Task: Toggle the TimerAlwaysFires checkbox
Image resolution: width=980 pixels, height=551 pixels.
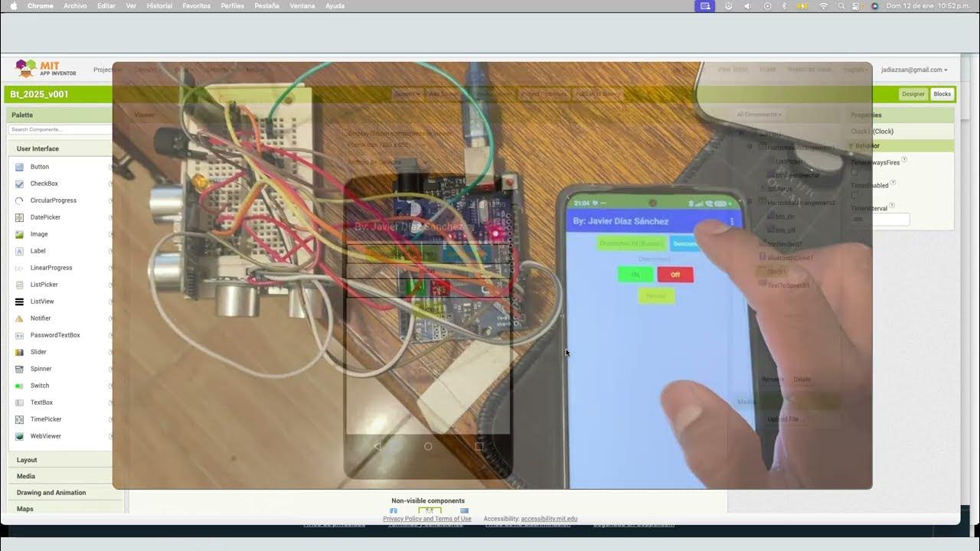Action: (855, 172)
